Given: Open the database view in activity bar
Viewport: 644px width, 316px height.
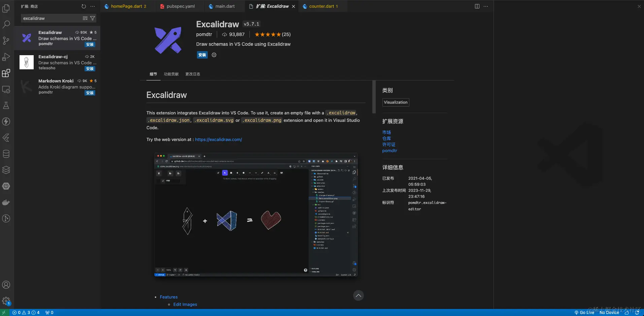Looking at the screenshot, I should (x=6, y=154).
